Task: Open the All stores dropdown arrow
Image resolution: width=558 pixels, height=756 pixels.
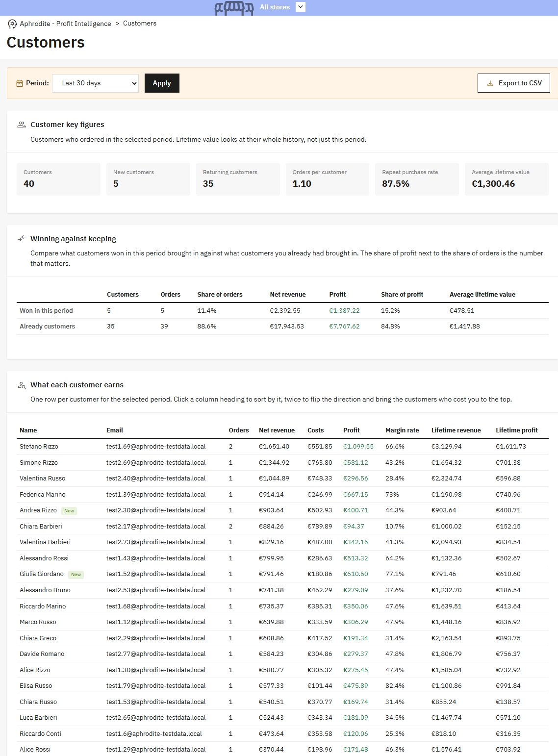Action: [x=301, y=7]
